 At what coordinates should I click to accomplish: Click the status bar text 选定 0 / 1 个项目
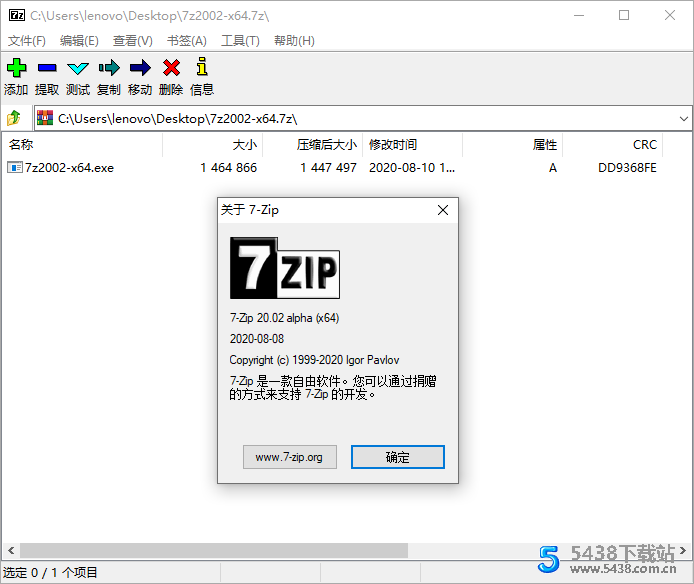(50, 572)
